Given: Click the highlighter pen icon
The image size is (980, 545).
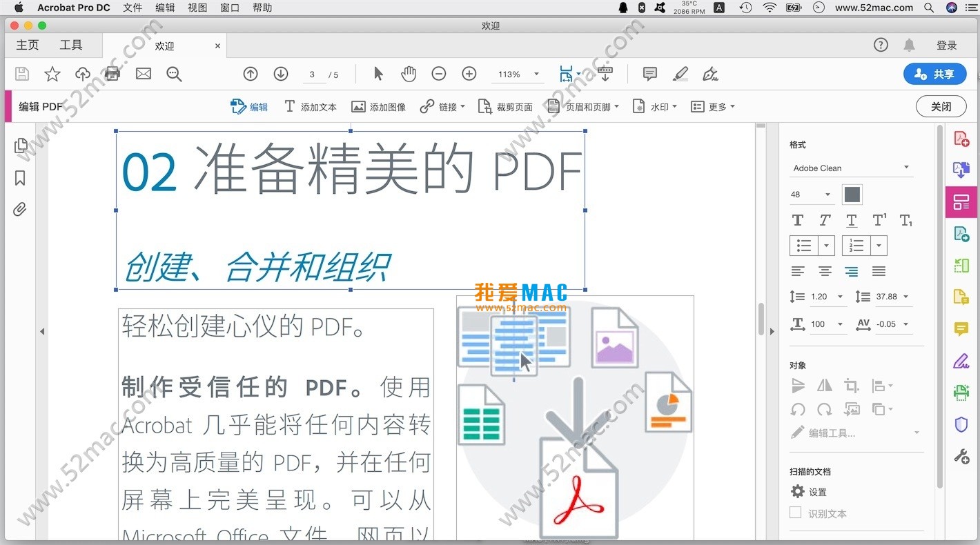Looking at the screenshot, I should coord(680,74).
